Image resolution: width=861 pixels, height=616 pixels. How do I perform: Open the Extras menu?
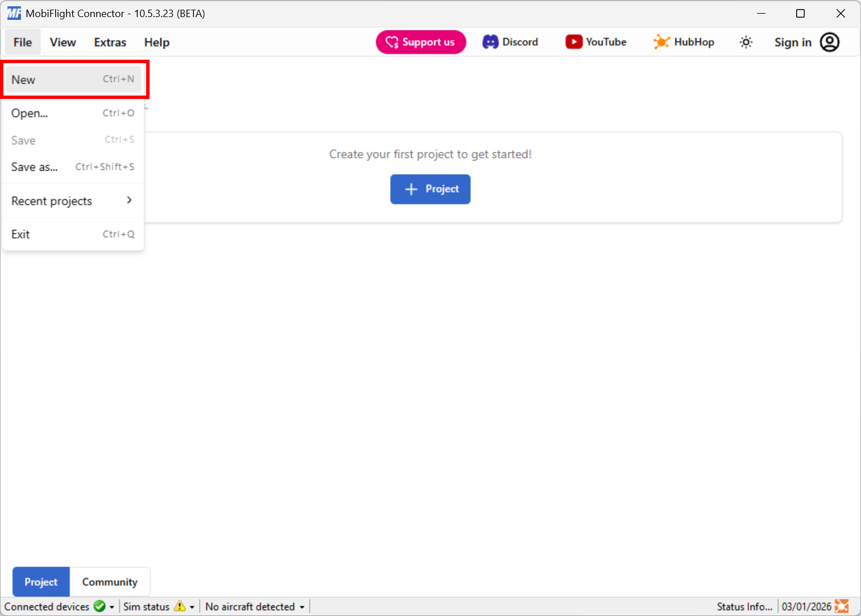tap(109, 42)
